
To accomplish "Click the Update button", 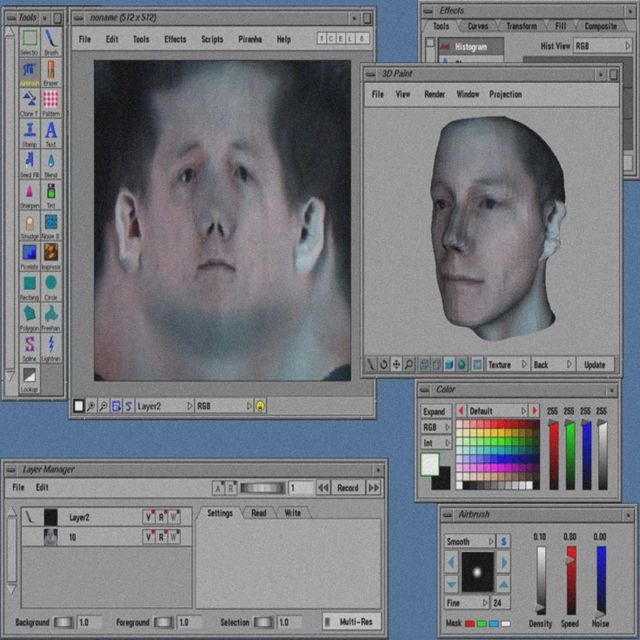I will (594, 364).
